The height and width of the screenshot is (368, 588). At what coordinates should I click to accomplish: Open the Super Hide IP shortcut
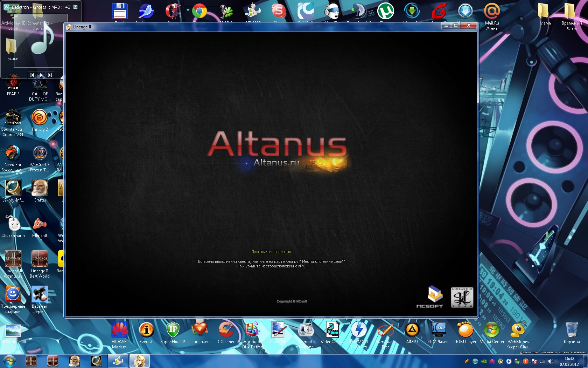[x=173, y=333]
